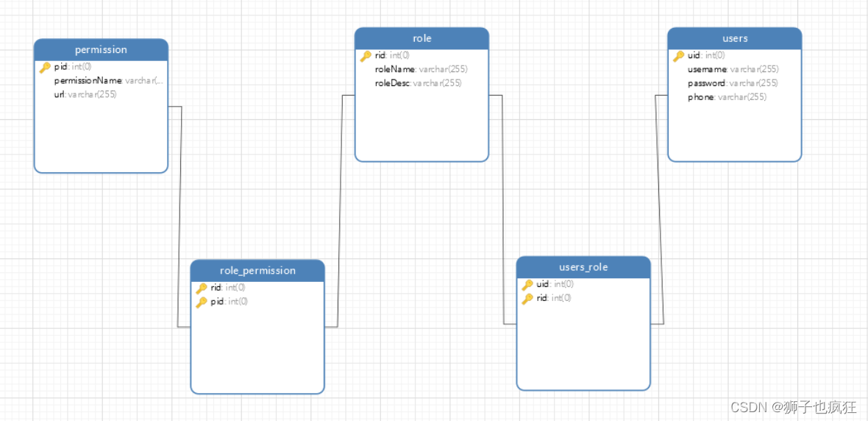Screen dimensions: 868x421
Task: Select relation line from users to users_role
Action: click(659, 210)
